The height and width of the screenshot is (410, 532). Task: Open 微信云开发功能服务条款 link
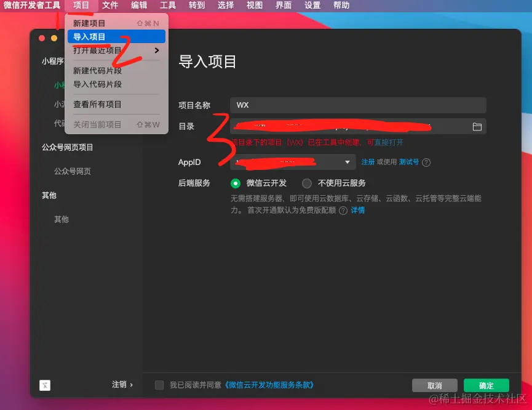pyautogui.click(x=269, y=385)
